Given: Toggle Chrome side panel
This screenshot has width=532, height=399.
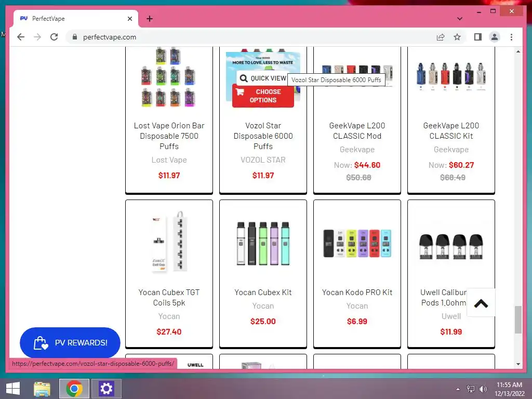Looking at the screenshot, I should point(478,37).
